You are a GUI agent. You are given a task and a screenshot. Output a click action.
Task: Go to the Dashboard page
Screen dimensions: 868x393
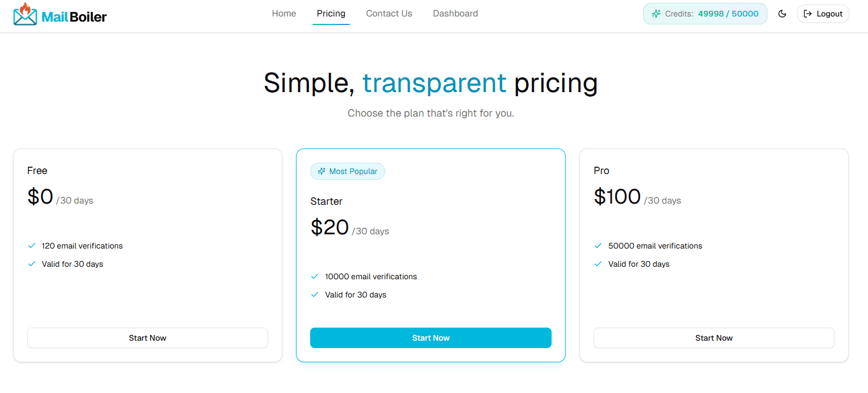[x=455, y=13]
